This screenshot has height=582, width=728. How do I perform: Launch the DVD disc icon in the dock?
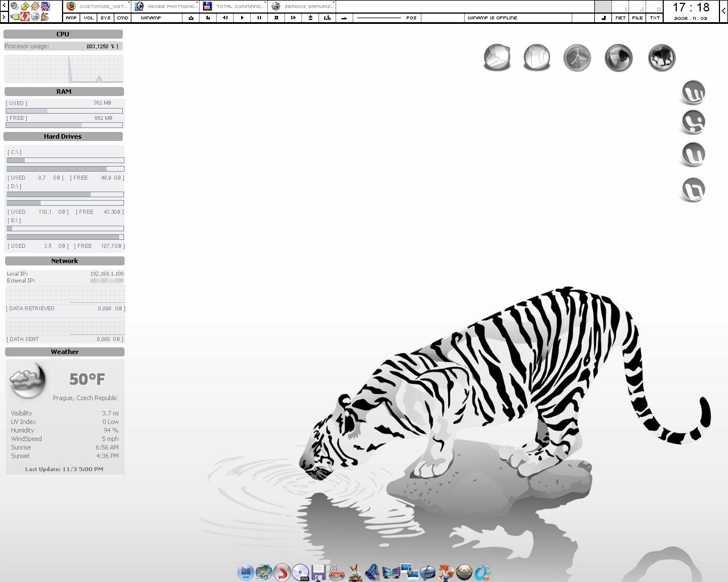tap(300, 572)
